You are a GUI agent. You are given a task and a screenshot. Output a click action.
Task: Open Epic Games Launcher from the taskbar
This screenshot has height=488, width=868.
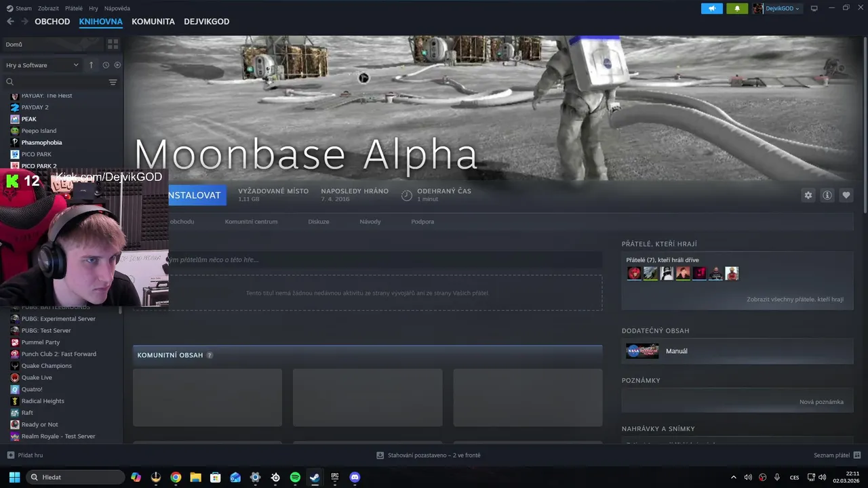334,477
